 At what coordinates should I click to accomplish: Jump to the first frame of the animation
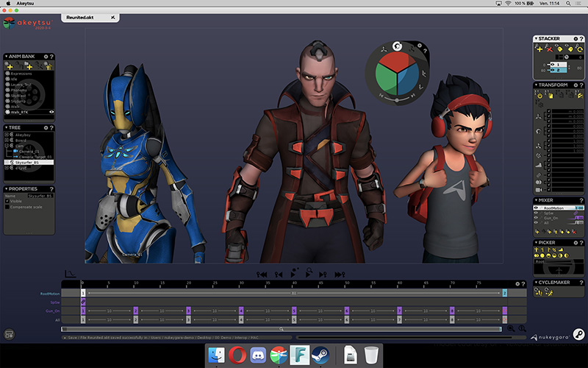261,275
